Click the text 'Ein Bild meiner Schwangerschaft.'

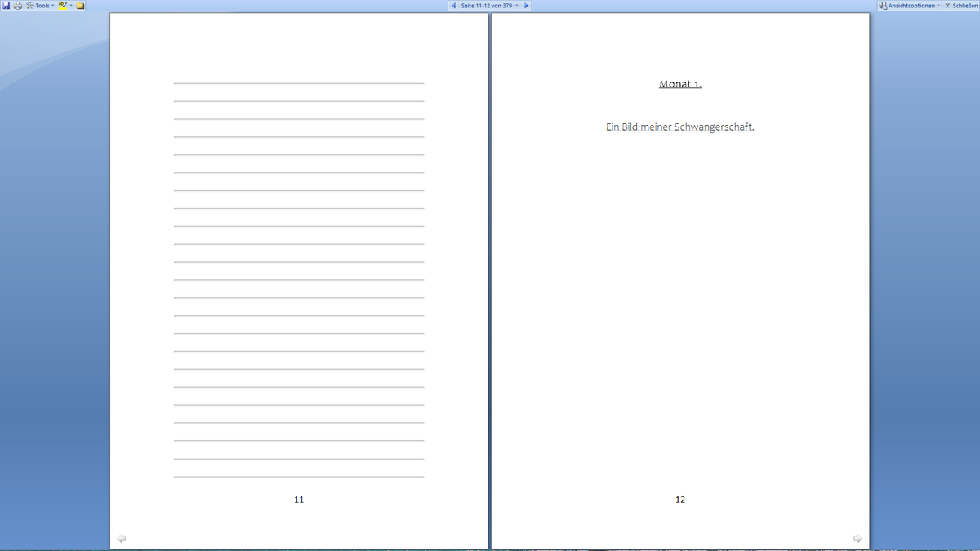click(680, 127)
